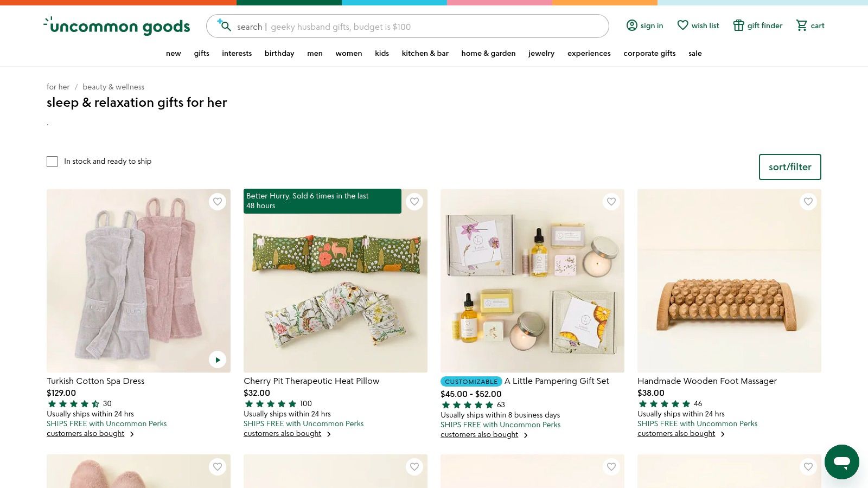The height and width of the screenshot is (488, 868).
Task: Open the kids menu
Action: tap(382, 53)
